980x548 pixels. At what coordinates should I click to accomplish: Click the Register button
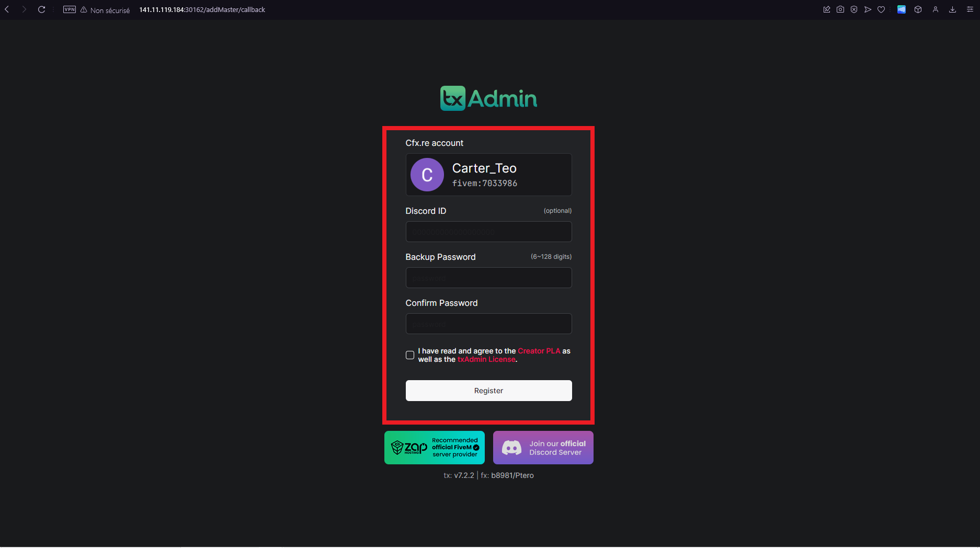488,391
